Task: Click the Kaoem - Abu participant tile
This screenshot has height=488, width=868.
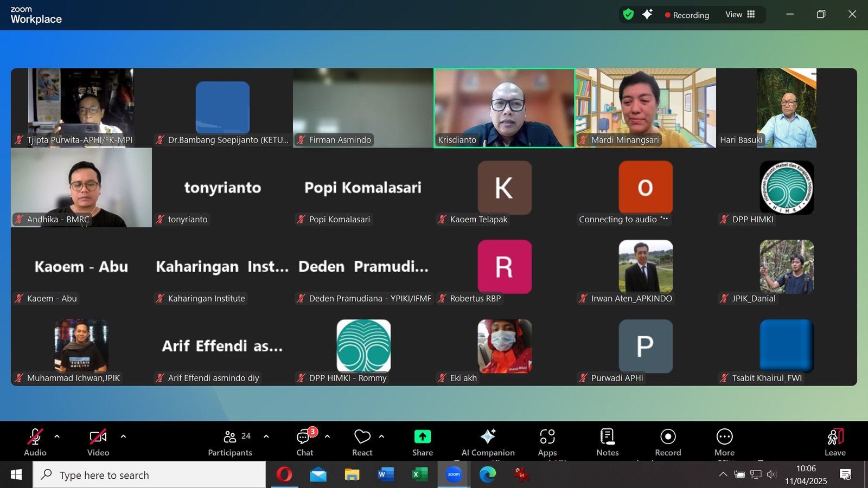Action: point(81,267)
